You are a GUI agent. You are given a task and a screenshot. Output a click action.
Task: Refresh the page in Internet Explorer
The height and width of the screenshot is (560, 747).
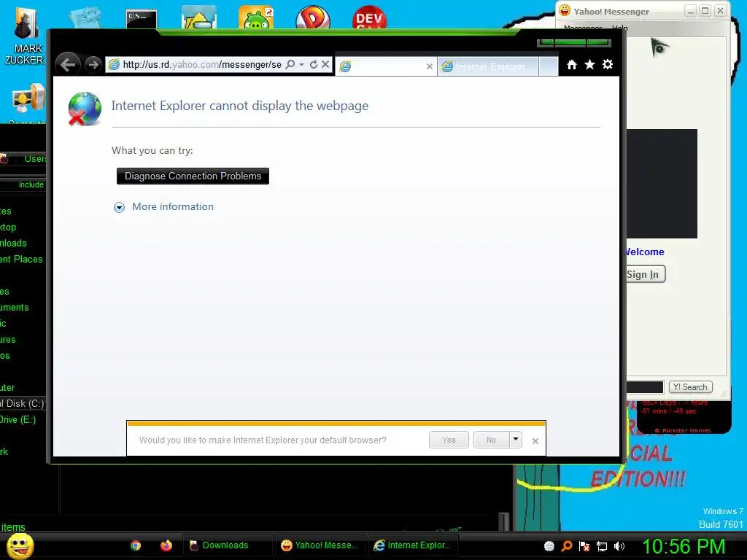pyautogui.click(x=314, y=64)
